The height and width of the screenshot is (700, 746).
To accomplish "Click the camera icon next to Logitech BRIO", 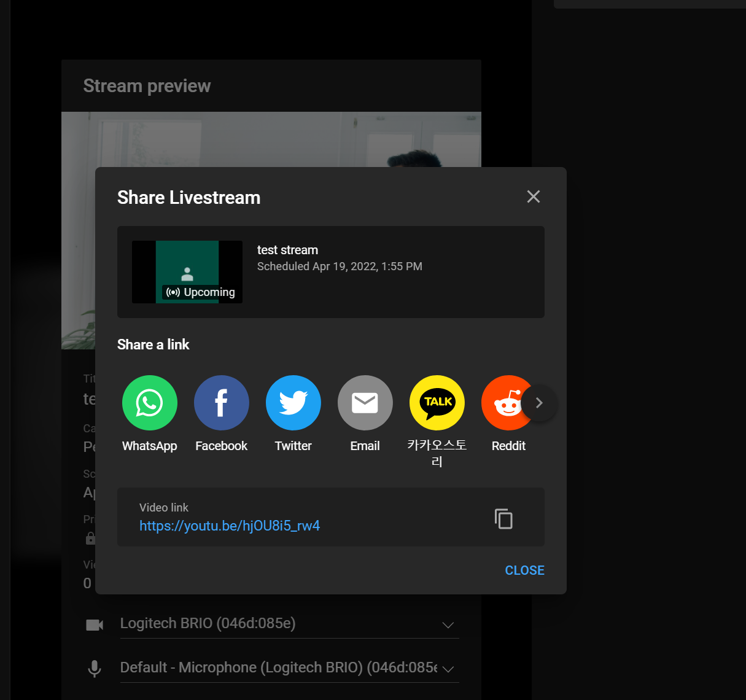I will (x=95, y=624).
